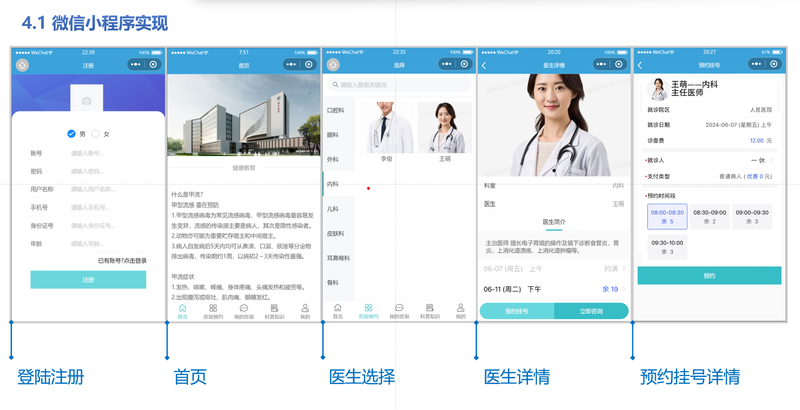
Task: Tap 科普知识 tab icon on 首页 screen
Action: 274,308
